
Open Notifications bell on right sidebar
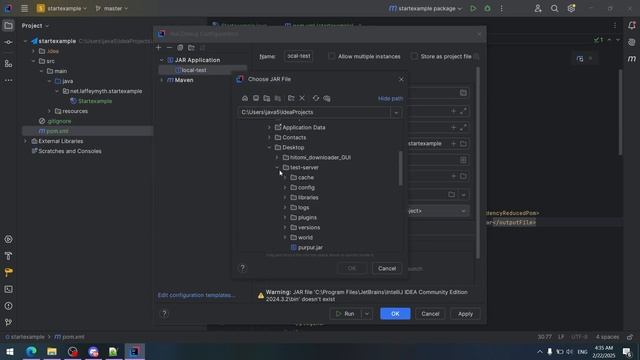(632, 26)
